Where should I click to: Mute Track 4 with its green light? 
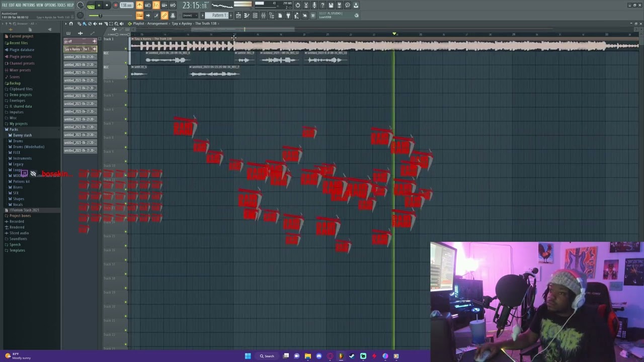[126, 90]
